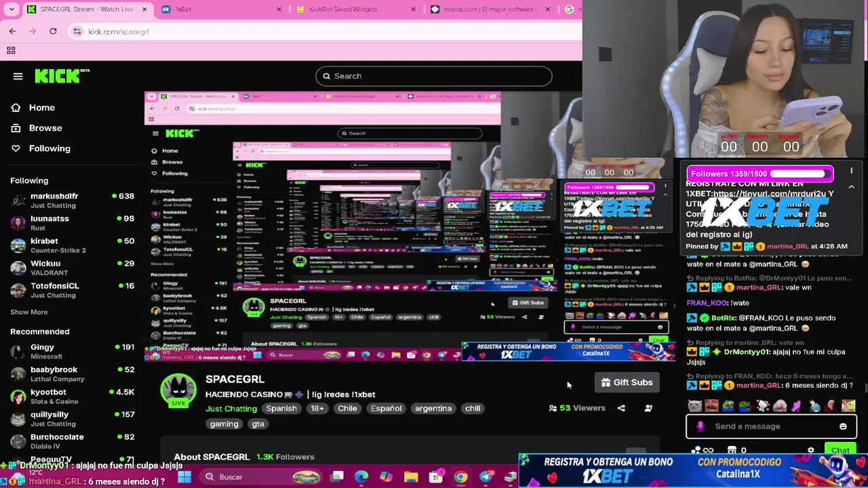Screen dimensions: 868x488
Task: Close the SPACEGRL Stream tab
Action: pyautogui.click(x=144, y=9)
